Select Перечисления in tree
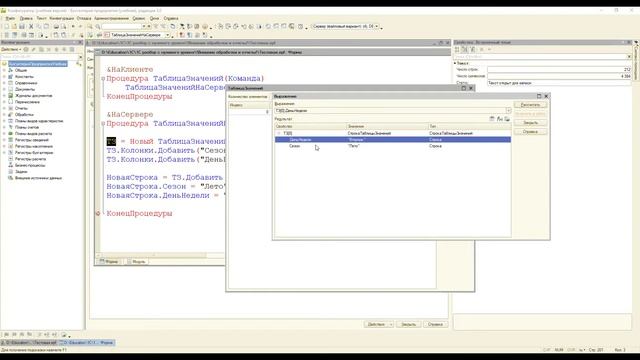 tap(27, 102)
